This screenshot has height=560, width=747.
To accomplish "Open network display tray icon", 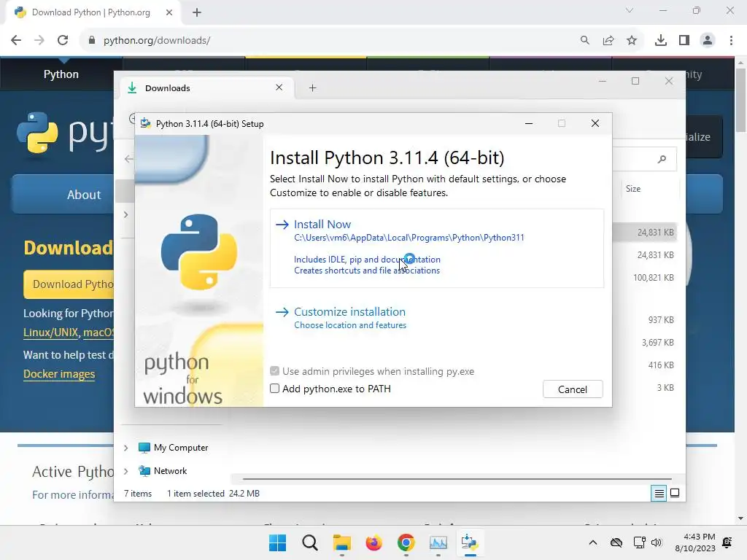I will [x=639, y=542].
